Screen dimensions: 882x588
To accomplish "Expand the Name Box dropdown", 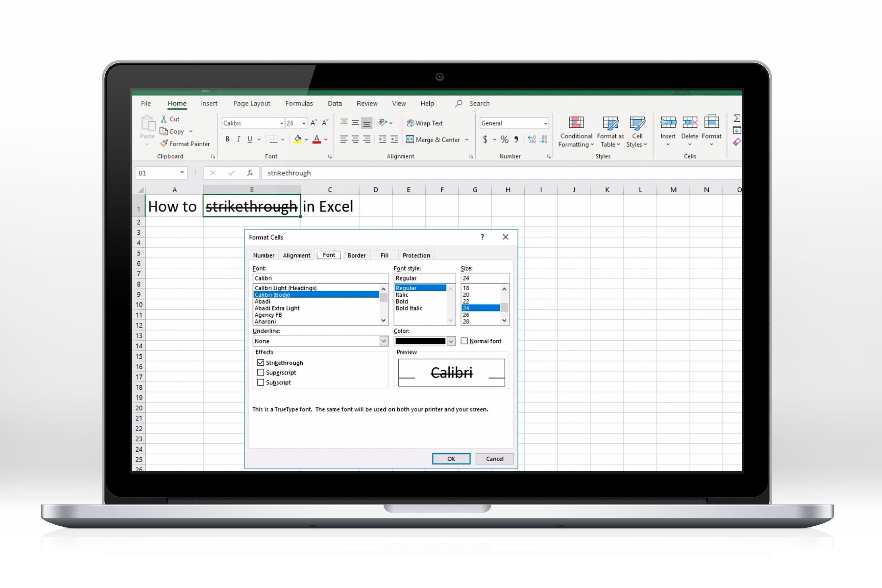I will pos(182,172).
